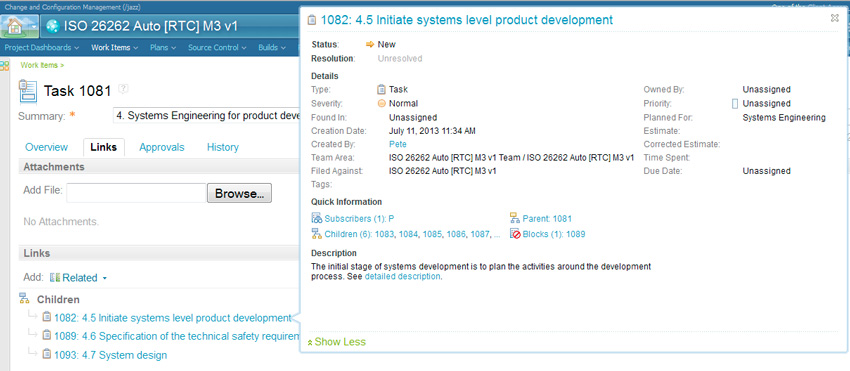Open the Builds menu
Image resolution: width=850 pixels, height=371 pixels.
[x=272, y=48]
